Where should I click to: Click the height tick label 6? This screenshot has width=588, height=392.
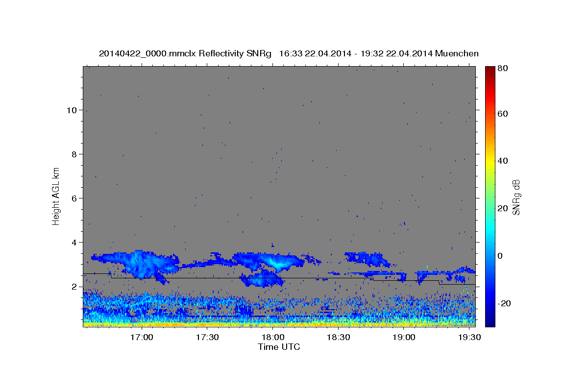(x=74, y=198)
